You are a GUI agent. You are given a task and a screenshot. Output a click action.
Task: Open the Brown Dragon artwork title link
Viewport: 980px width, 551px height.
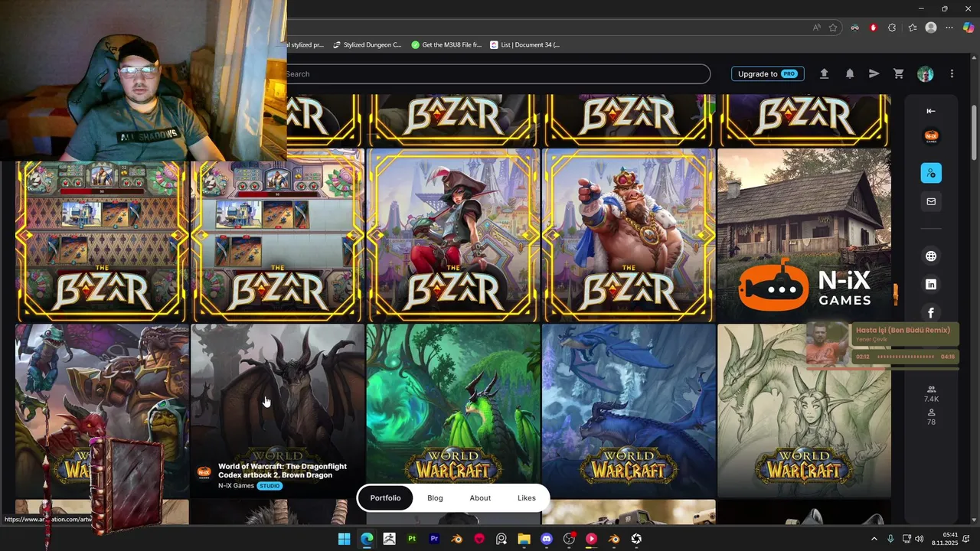283,471
